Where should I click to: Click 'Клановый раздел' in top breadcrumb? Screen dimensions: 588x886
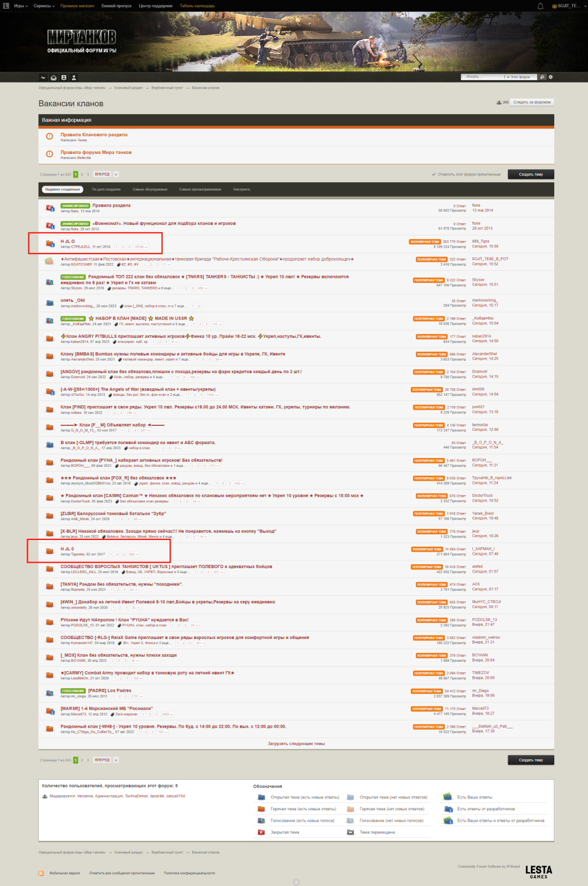click(128, 88)
